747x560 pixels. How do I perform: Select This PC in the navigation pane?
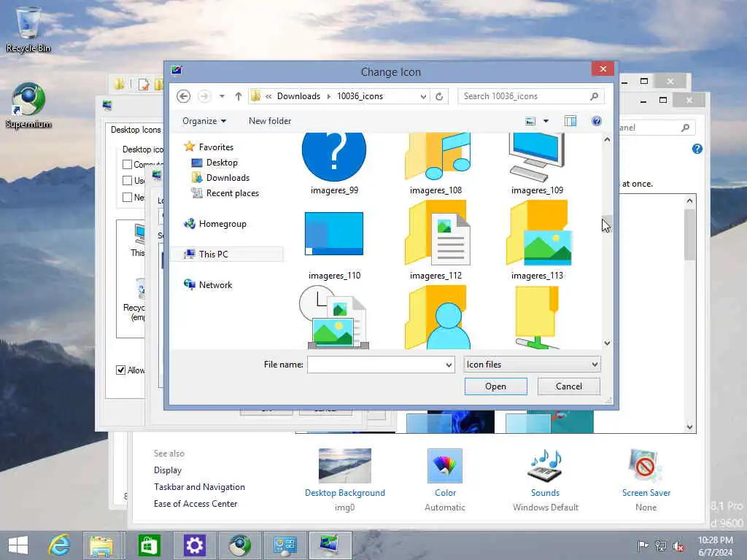(x=228, y=254)
